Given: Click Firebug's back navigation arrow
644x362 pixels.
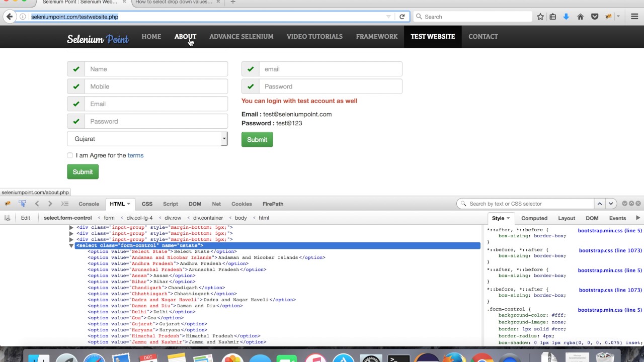Looking at the screenshot, I should coord(37,204).
